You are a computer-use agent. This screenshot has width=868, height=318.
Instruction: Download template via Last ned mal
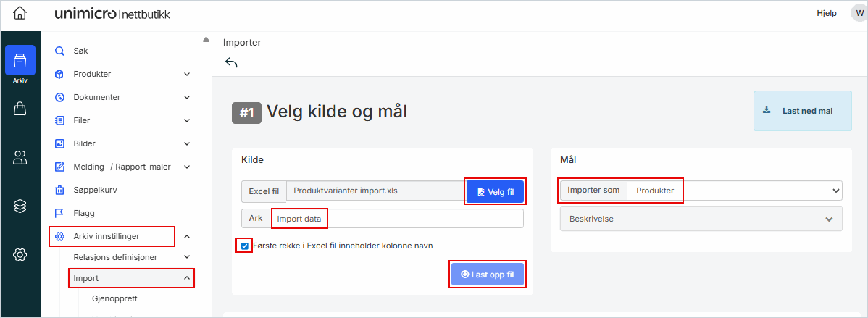coord(803,111)
